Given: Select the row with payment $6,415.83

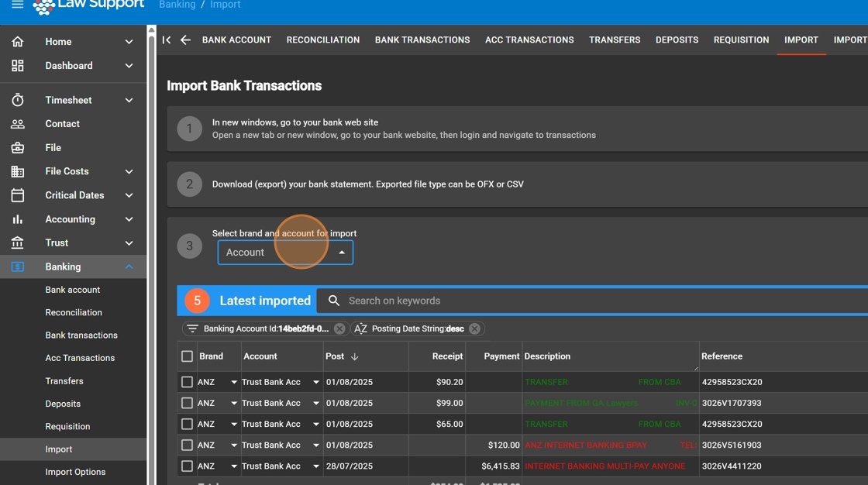Looking at the screenshot, I should click(x=187, y=466).
